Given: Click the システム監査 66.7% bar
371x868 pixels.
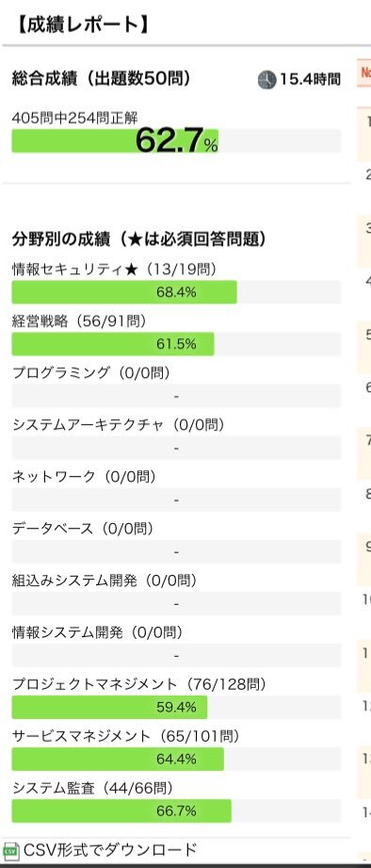Looking at the screenshot, I should [x=176, y=811].
